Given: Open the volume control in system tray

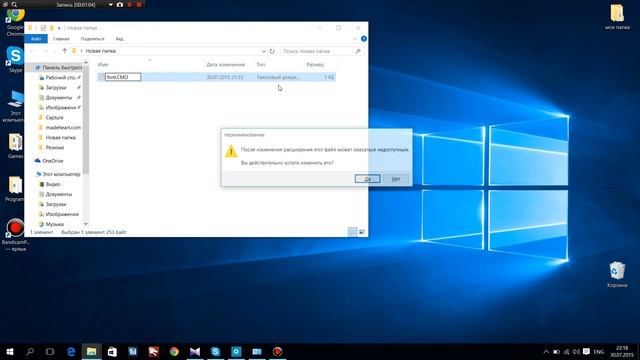Looking at the screenshot, I should click(x=576, y=351).
